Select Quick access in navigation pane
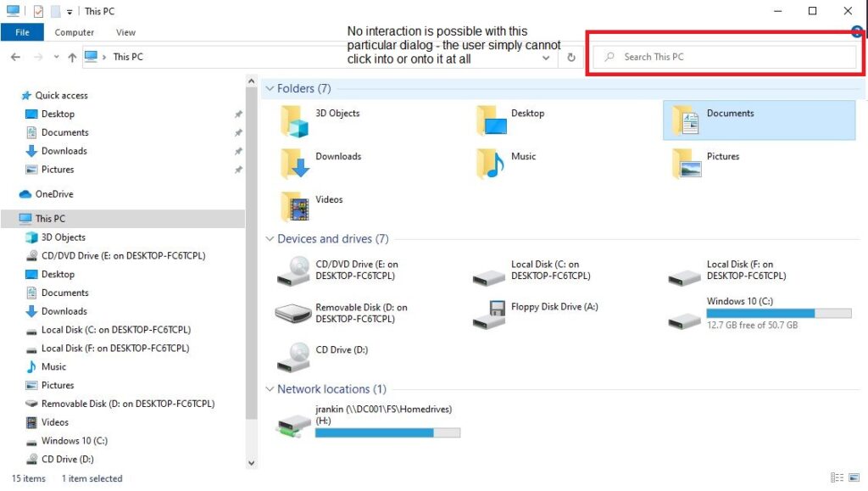The image size is (868, 491). coord(61,96)
